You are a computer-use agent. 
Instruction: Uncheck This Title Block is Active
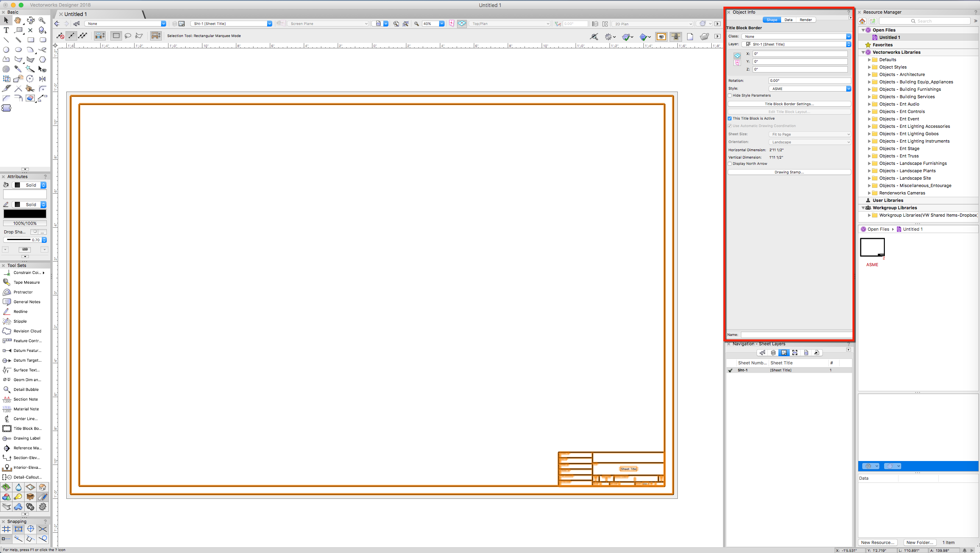(x=730, y=118)
